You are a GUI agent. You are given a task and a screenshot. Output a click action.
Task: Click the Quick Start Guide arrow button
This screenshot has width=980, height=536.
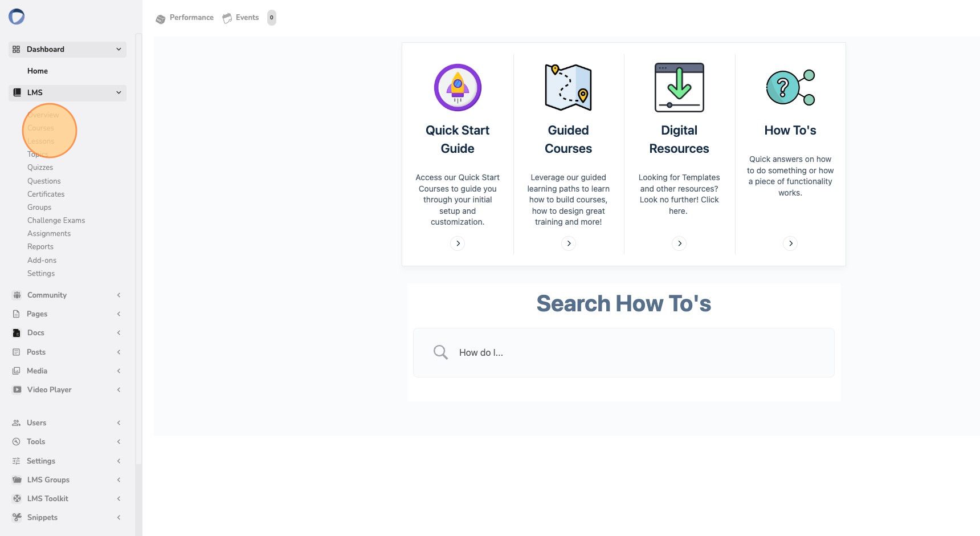pos(458,243)
